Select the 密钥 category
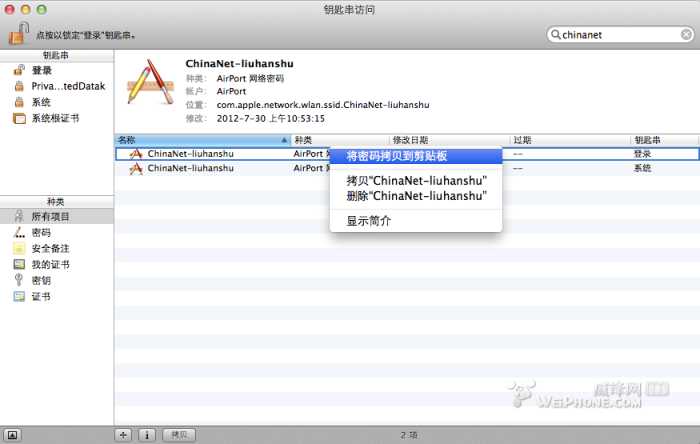This screenshot has height=444, width=700. coord(42,280)
